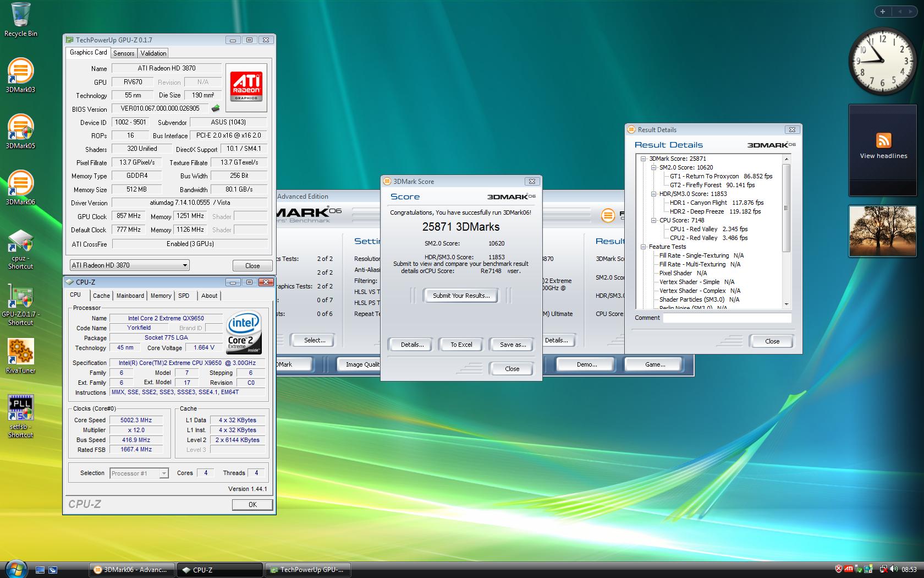This screenshot has height=578, width=924.
Task: Click the volume speaker tray icon
Action: (x=894, y=569)
